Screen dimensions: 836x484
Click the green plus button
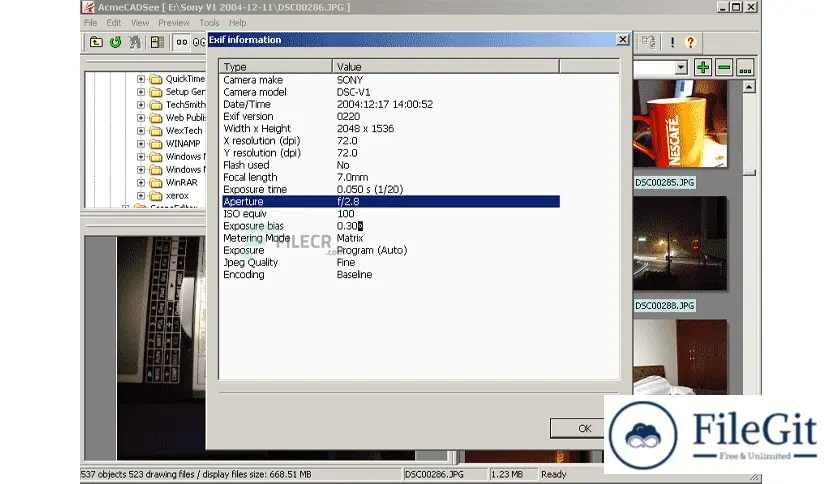[x=703, y=68]
